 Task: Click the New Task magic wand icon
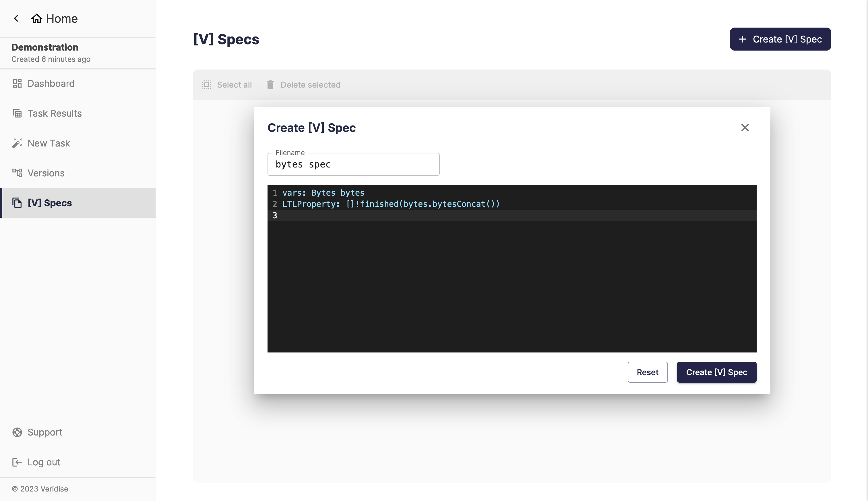[x=17, y=143]
